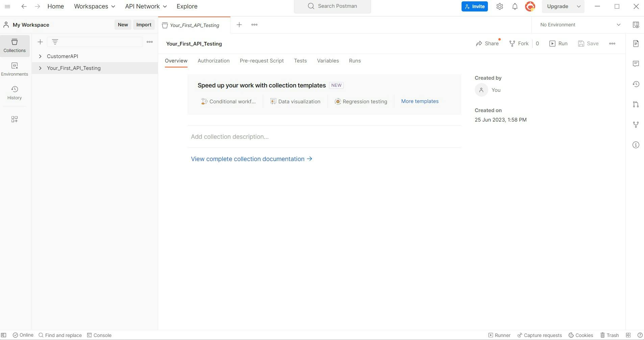This screenshot has height=340, width=644.
Task: Open the hamburger menu icon
Action: (x=7, y=6)
